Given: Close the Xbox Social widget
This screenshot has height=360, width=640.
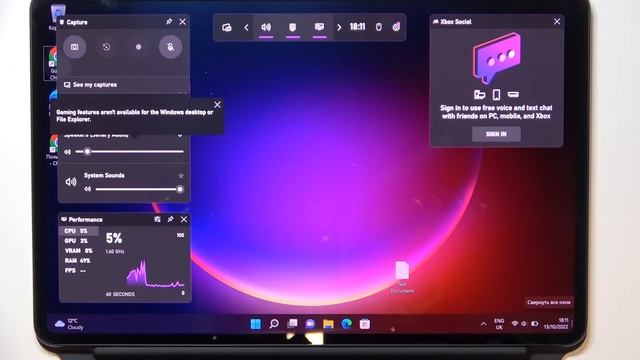Looking at the screenshot, I should (557, 21).
